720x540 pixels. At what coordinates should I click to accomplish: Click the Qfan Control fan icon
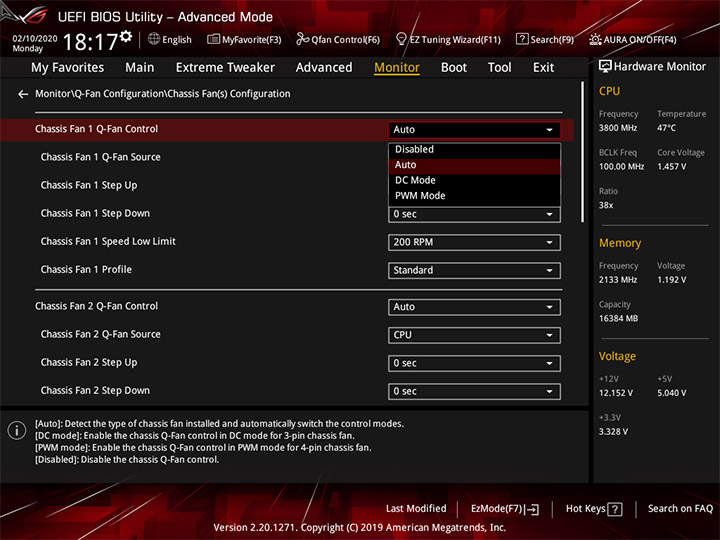(302, 39)
